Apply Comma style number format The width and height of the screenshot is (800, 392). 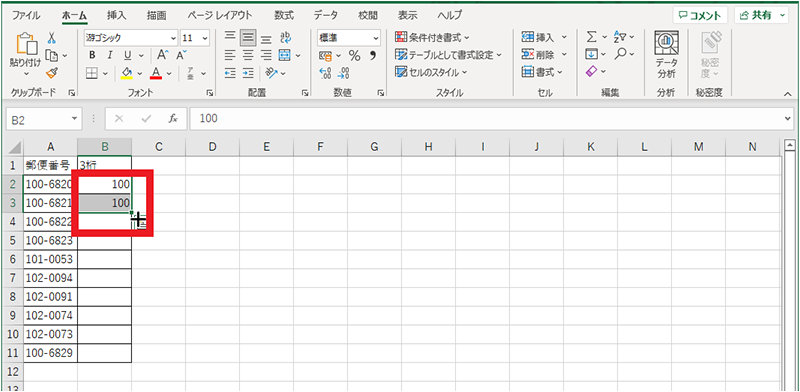373,55
